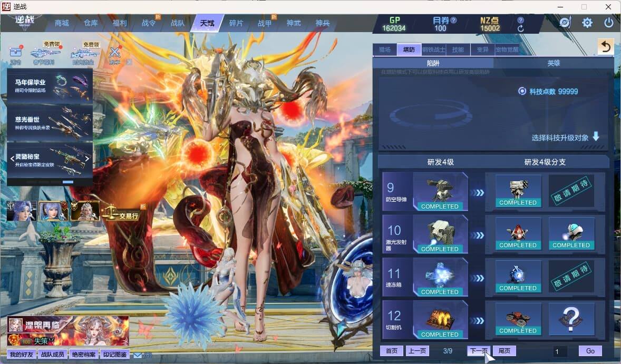Expand more icons with the small arrow
621x364 pixels.
(129, 62)
